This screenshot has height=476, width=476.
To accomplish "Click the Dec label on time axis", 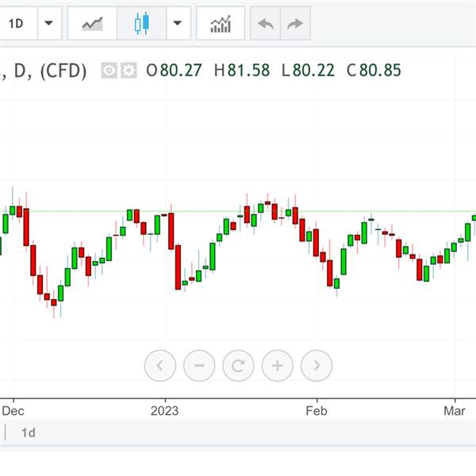I will pos(13,411).
